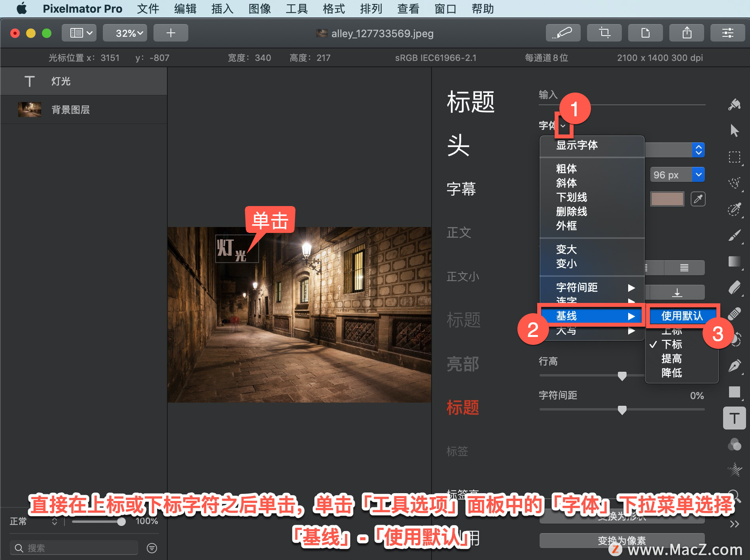Open the 帮助 menu
750x560 pixels.
483,9
